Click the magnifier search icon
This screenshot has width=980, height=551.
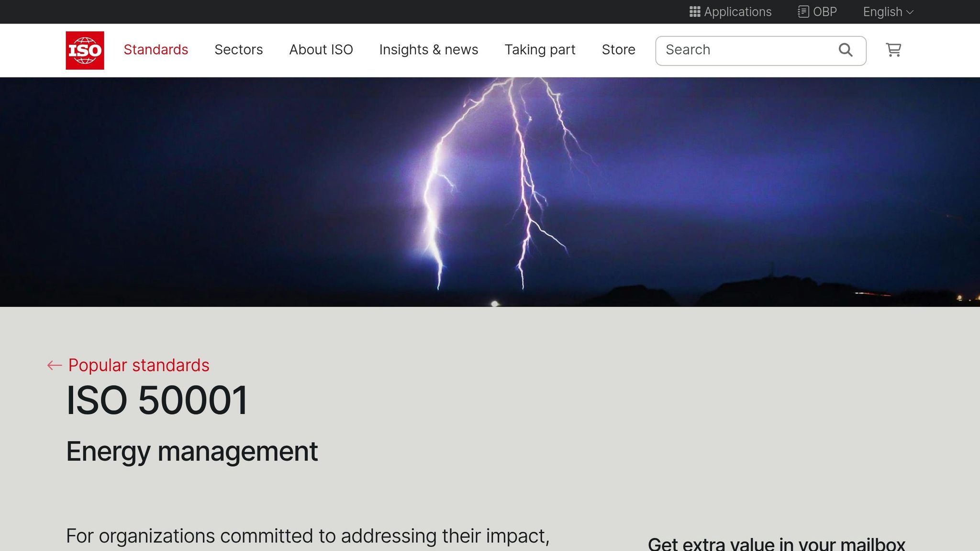(x=846, y=50)
